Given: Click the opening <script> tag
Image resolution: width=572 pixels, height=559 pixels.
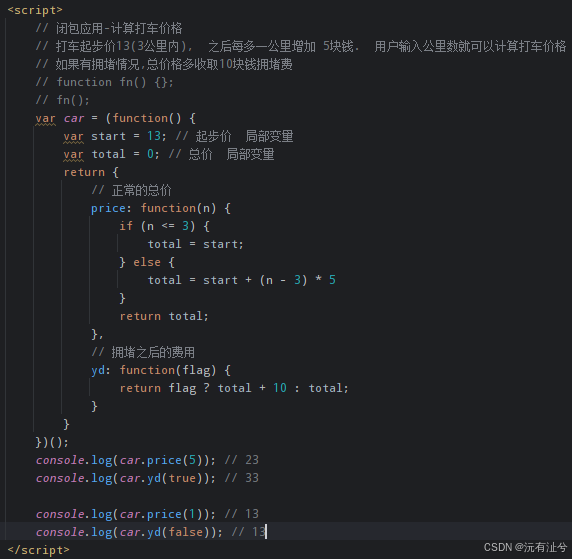Looking at the screenshot, I should point(35,10).
